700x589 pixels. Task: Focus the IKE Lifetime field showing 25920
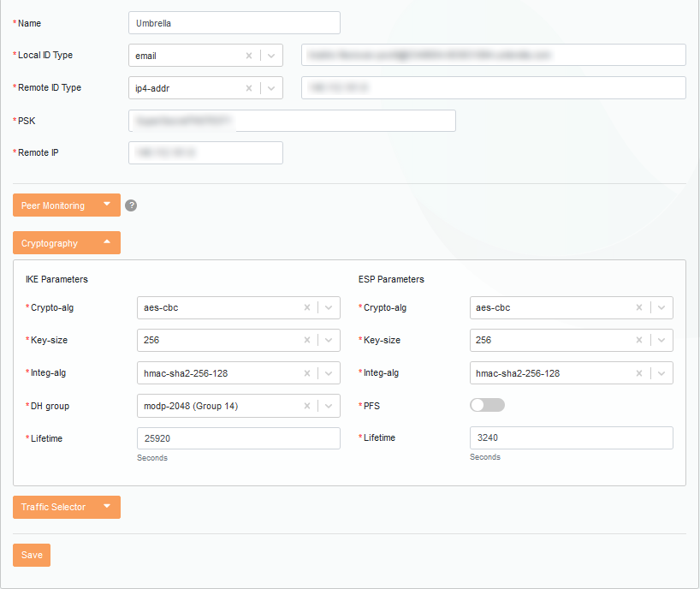pos(238,438)
